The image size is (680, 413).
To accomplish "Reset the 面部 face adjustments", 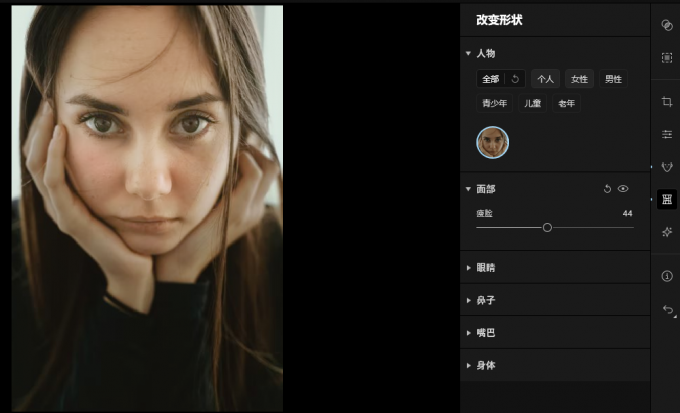I will pos(607,189).
